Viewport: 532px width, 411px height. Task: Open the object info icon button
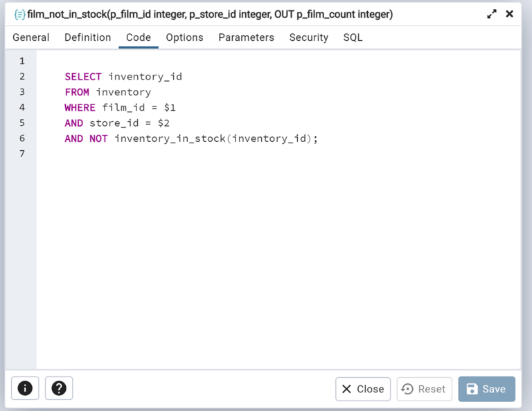(x=25, y=388)
